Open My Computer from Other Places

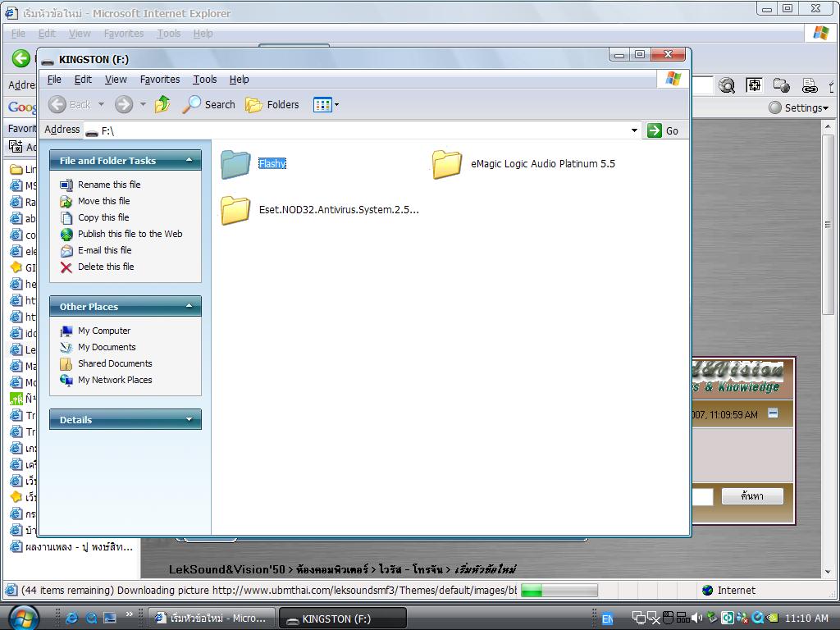[96, 331]
